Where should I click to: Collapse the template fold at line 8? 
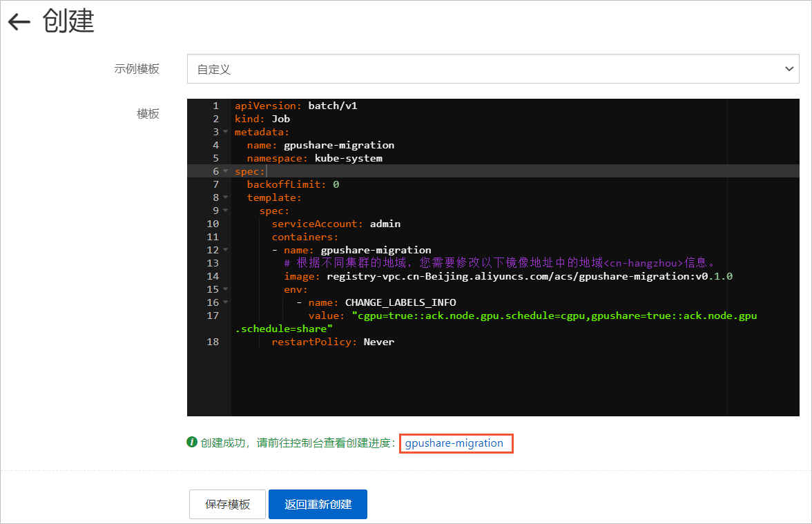[x=225, y=197]
